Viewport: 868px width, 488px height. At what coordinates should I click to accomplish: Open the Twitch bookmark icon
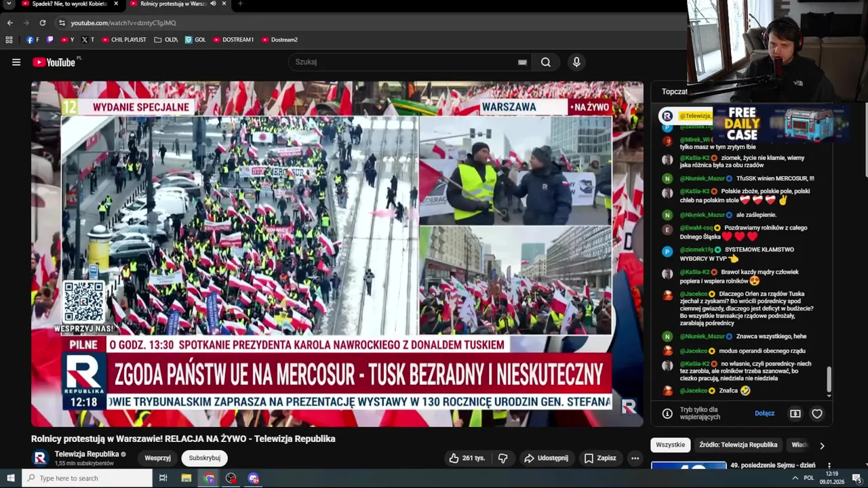pos(50,40)
